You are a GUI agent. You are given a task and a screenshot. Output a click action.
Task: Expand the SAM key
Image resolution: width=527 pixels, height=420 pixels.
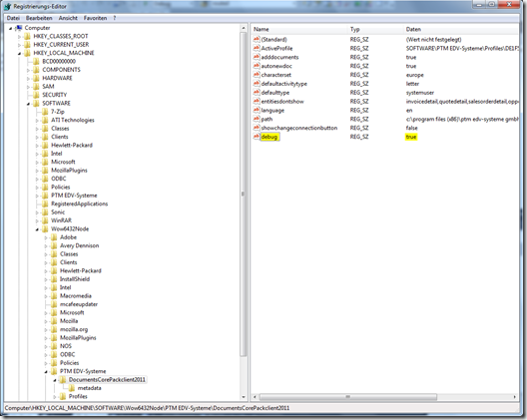click(x=28, y=87)
